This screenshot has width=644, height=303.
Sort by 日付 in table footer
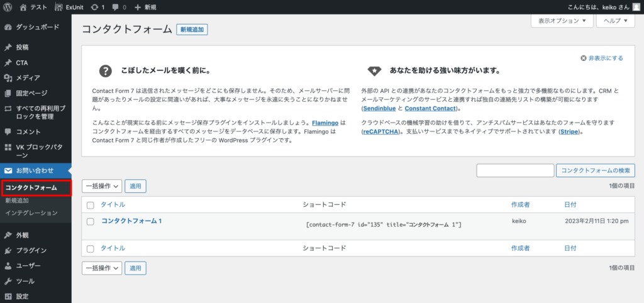click(570, 248)
